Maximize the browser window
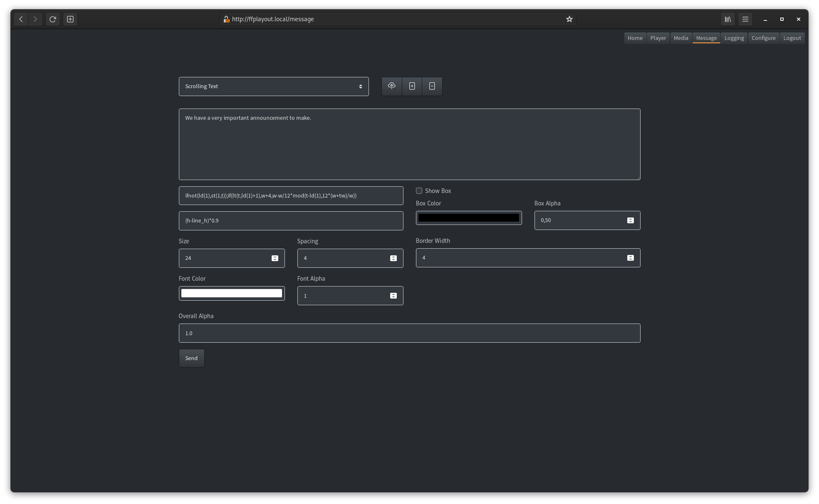Viewport: 819px width, 504px height. click(x=782, y=19)
